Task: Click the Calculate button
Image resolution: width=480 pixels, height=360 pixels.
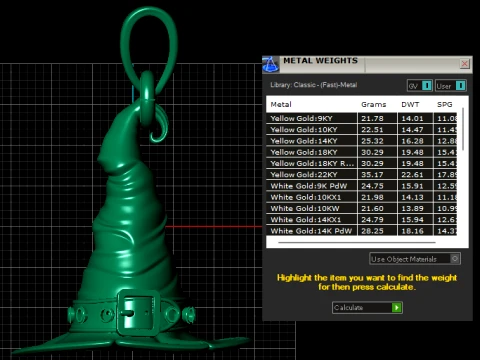Action: tap(367, 307)
